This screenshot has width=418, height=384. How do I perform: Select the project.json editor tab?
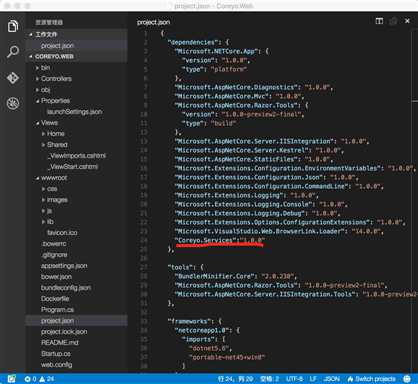click(x=154, y=22)
